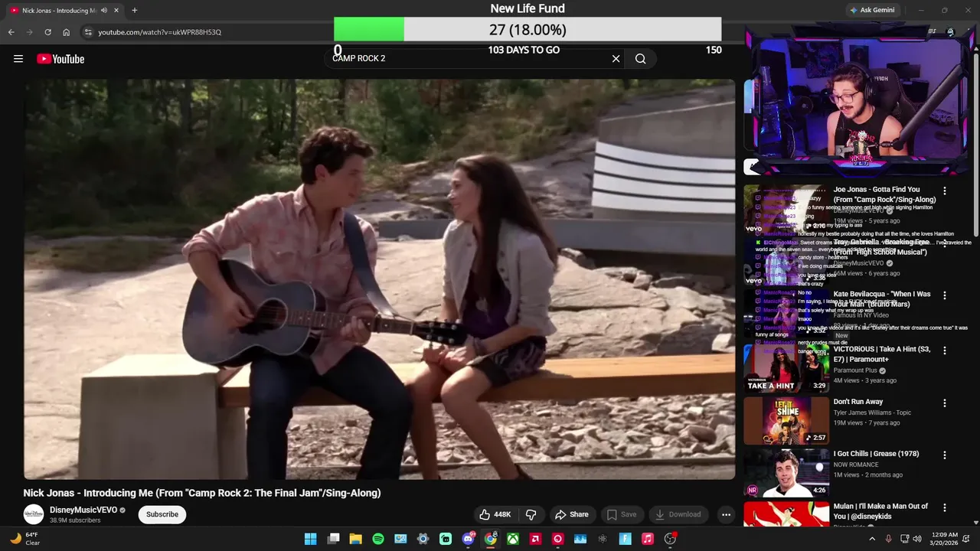Image resolution: width=980 pixels, height=551 pixels.
Task: Open tray volume speaker control
Action: coord(916,539)
